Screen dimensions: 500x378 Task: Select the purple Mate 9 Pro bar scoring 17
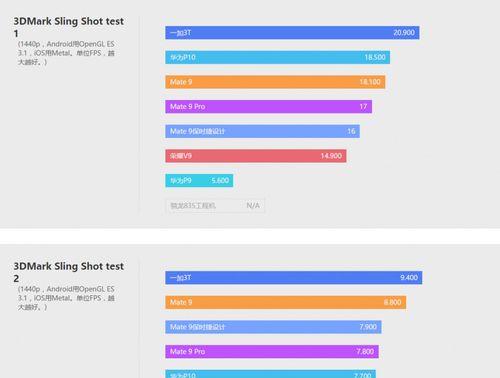(269, 107)
